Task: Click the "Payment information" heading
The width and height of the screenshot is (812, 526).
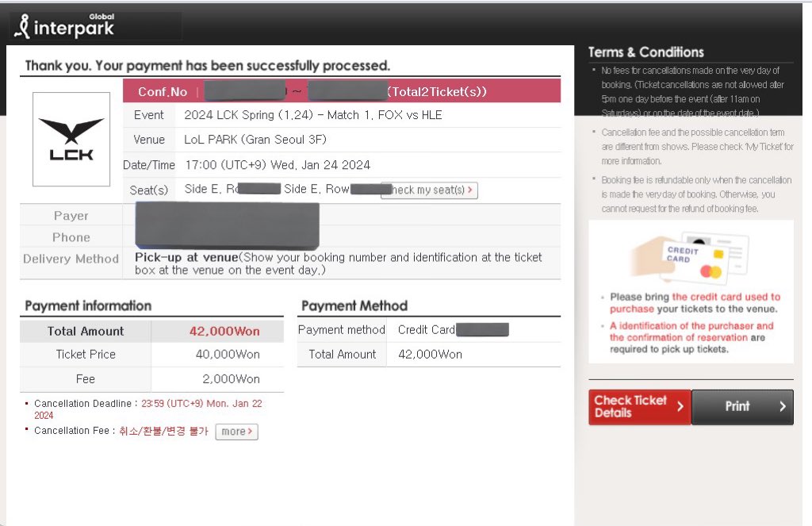Action: (88, 305)
